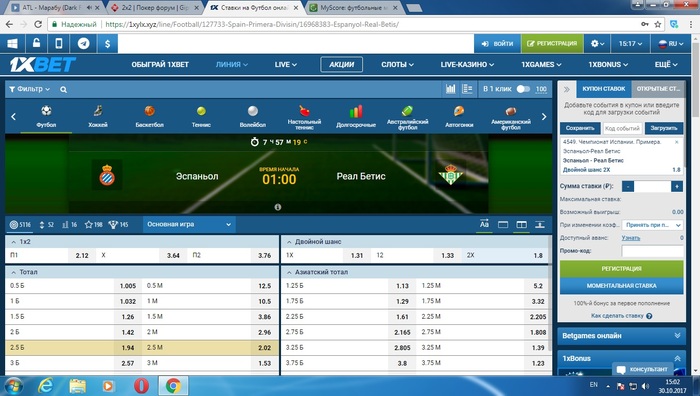700x396 pixels.
Task: Switch to single column layout icon
Action: click(503, 224)
